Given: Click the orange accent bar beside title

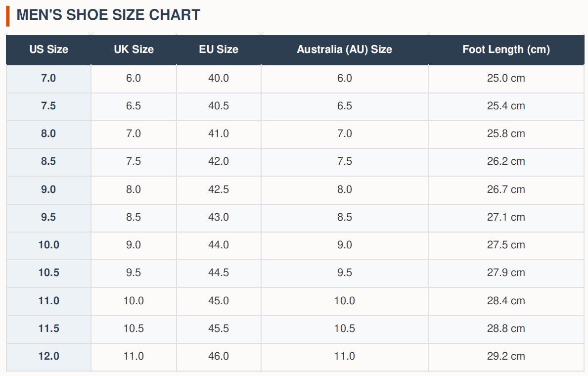Looking at the screenshot, I should pos(8,16).
